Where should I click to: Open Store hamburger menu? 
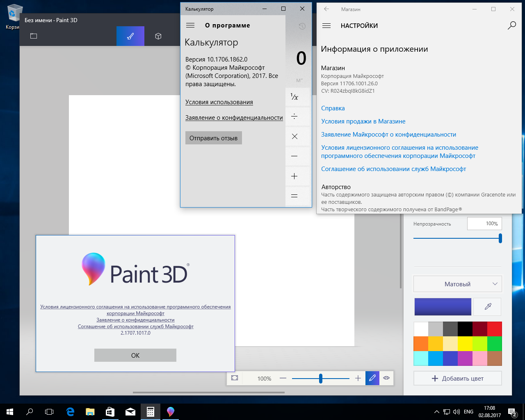click(326, 25)
